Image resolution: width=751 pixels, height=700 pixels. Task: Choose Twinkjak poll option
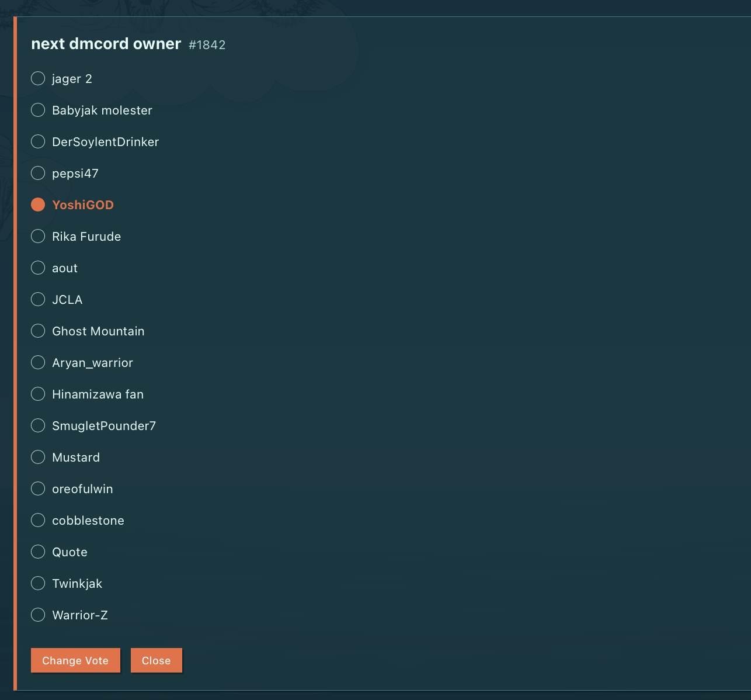pyautogui.click(x=38, y=583)
